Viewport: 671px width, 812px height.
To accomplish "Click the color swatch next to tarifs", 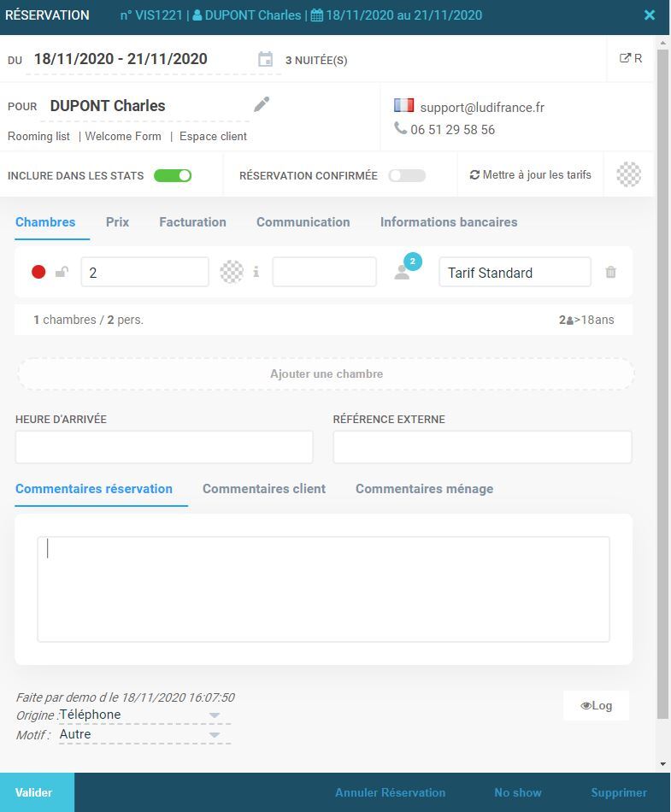I will coord(628,174).
